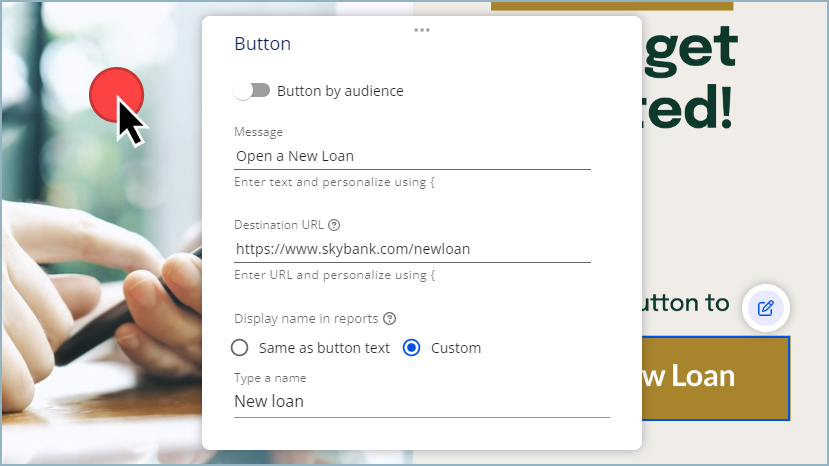Click the Type a name field containing New loan
Image resolution: width=829 pixels, height=466 pixels.
[x=420, y=401]
